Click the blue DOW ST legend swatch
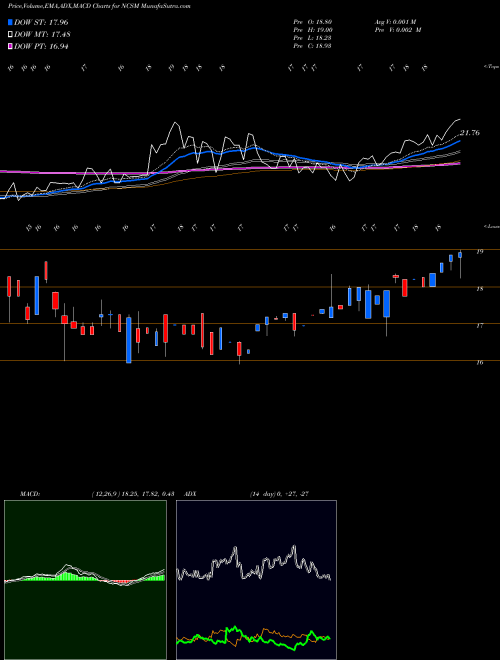Image resolution: width=500 pixels, height=660 pixels. tap(11, 22)
